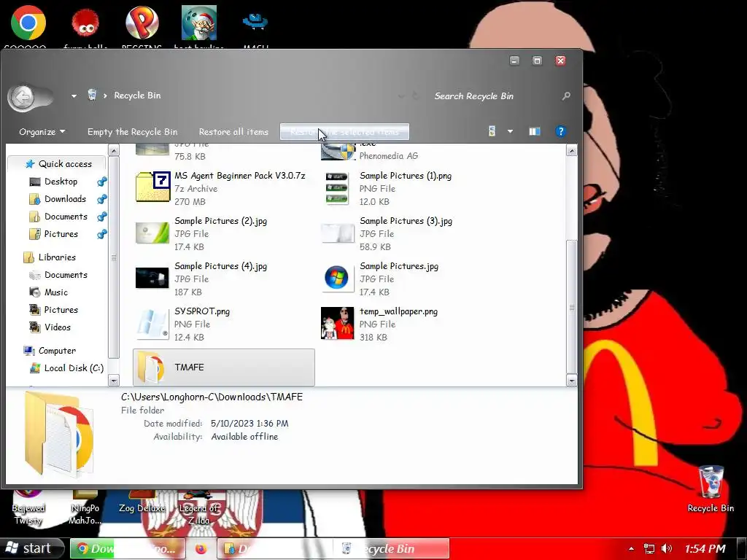Image resolution: width=747 pixels, height=560 pixels.
Task: Select temp_wallpaper.png thumbnail
Action: tap(337, 323)
